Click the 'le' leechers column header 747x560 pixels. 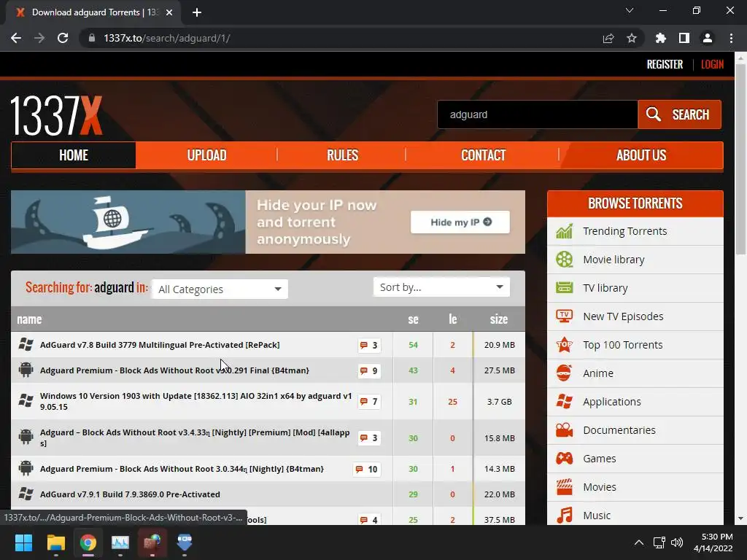tap(452, 319)
